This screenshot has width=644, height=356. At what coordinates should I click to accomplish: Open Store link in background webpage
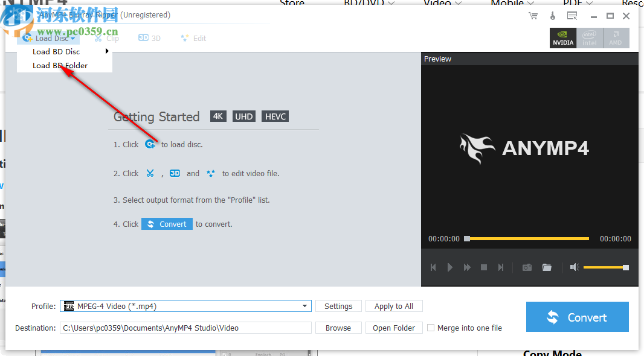tap(292, 2)
